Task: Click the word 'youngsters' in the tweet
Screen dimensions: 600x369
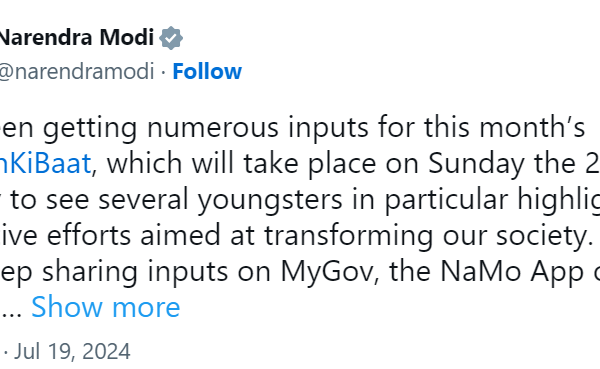Action: click(x=270, y=199)
